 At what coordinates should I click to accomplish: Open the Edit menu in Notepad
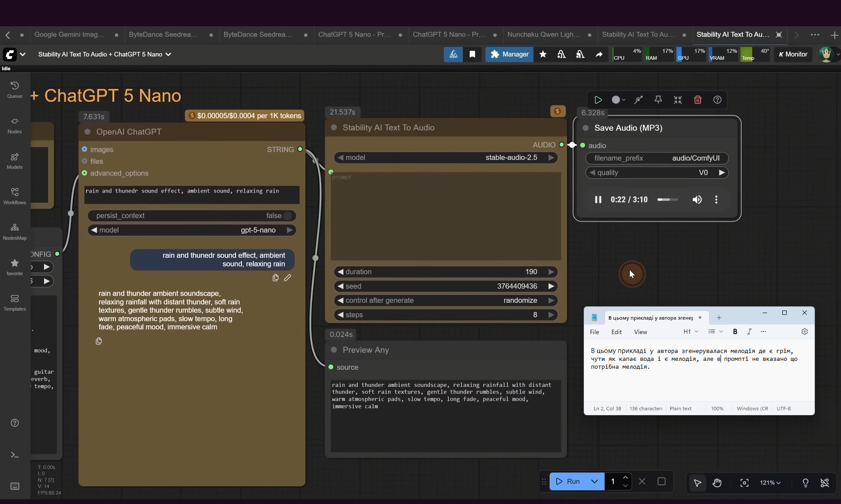[616, 332]
